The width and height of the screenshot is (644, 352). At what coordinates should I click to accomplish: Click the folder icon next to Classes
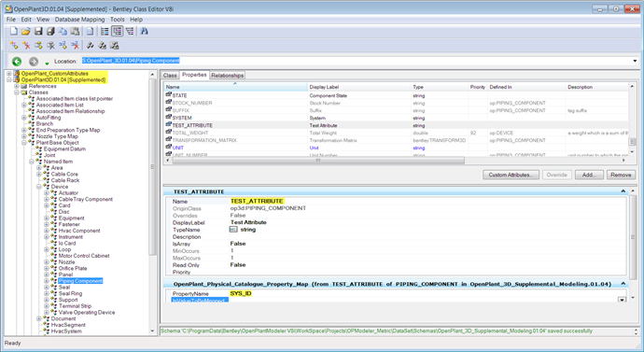click(x=24, y=92)
